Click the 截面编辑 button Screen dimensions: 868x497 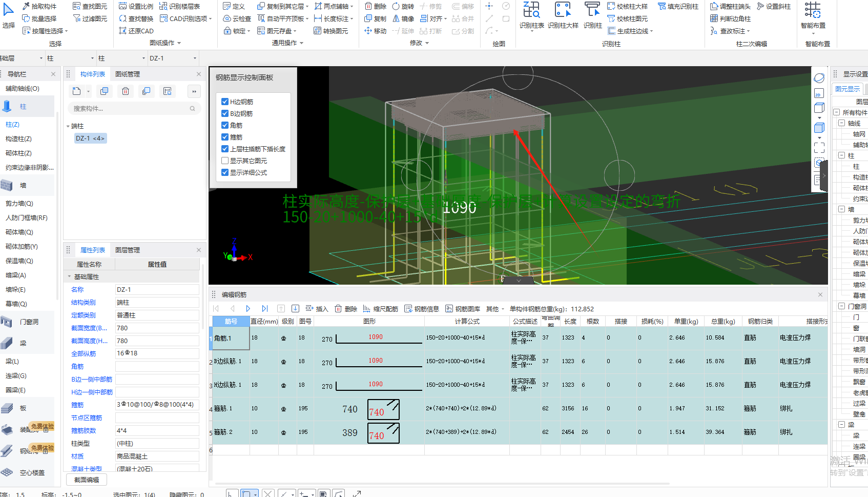click(87, 480)
